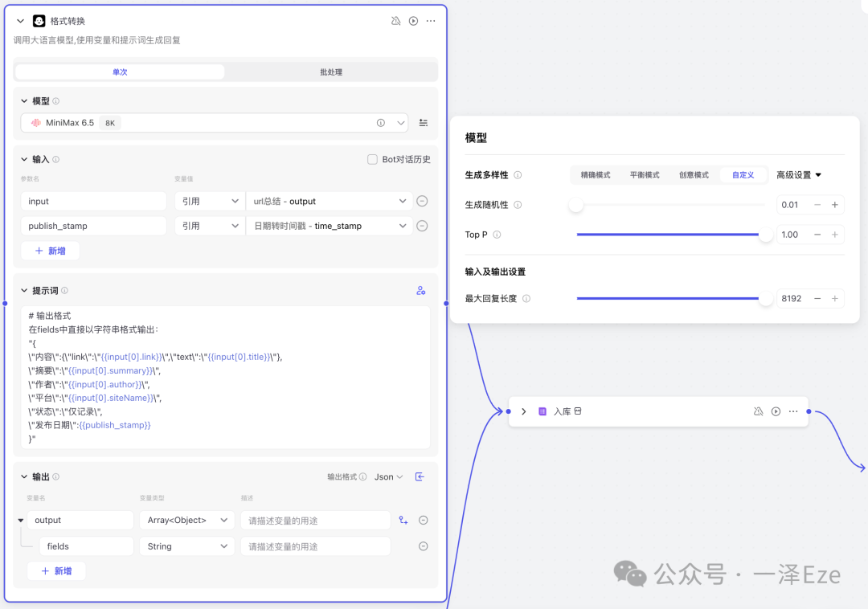Show info tooltip next to 输出 heading
This screenshot has width=868, height=609.
[56, 476]
